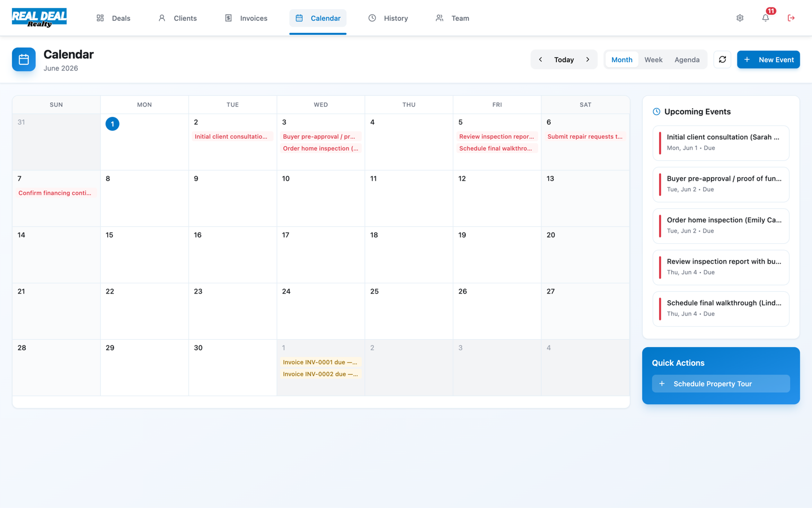The width and height of the screenshot is (812, 508).
Task: Select June 30 day cell
Action: pos(232,368)
